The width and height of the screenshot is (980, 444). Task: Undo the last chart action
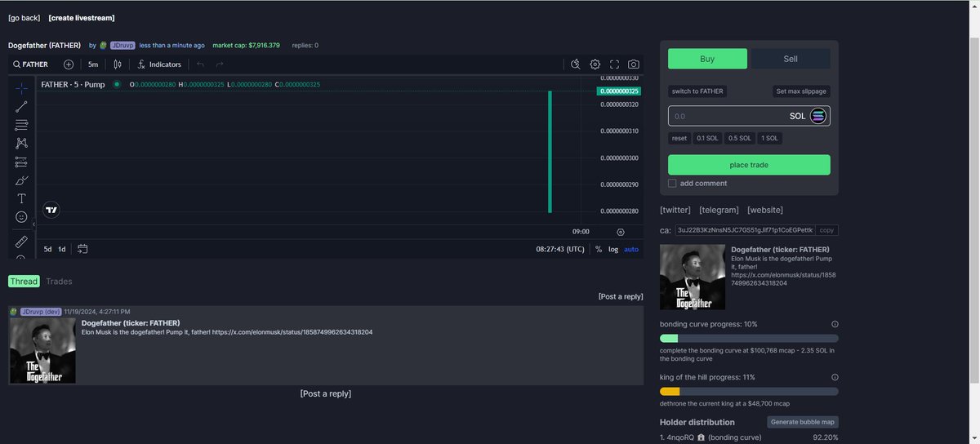click(x=200, y=64)
